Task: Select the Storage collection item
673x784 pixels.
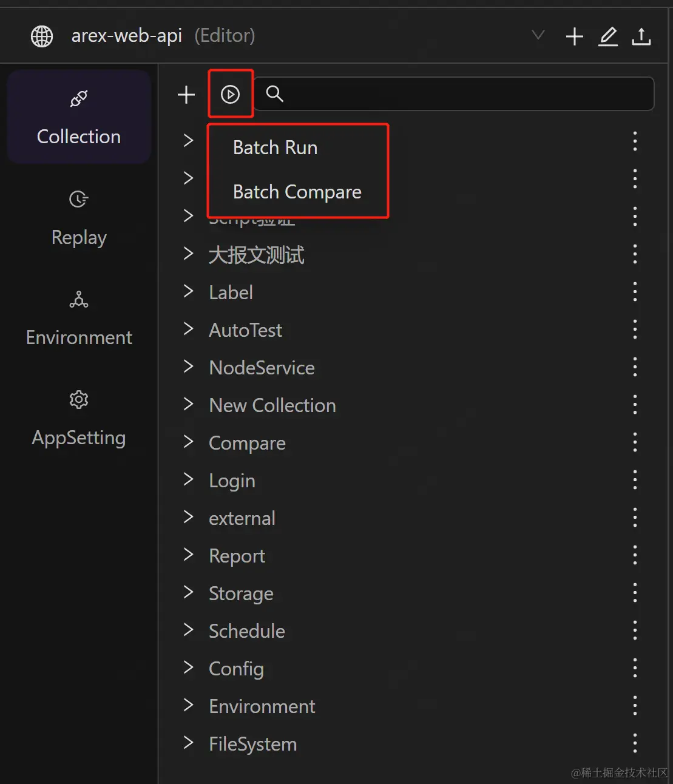Action: 241,593
